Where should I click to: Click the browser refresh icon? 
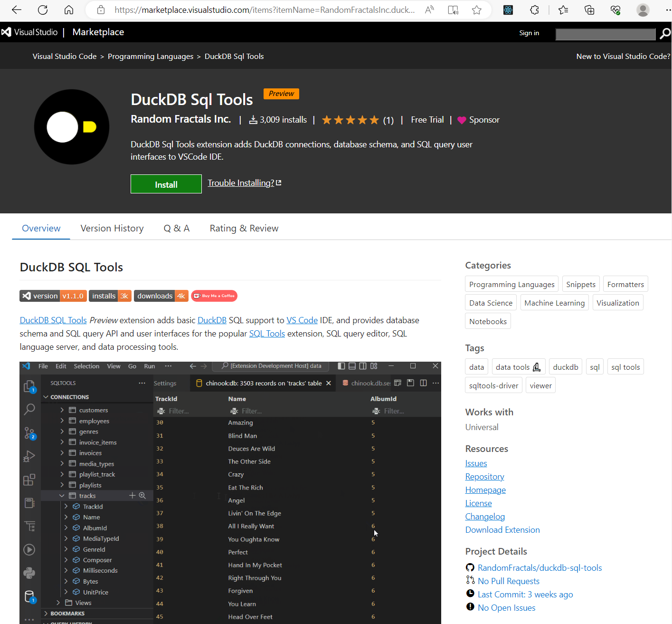point(43,10)
